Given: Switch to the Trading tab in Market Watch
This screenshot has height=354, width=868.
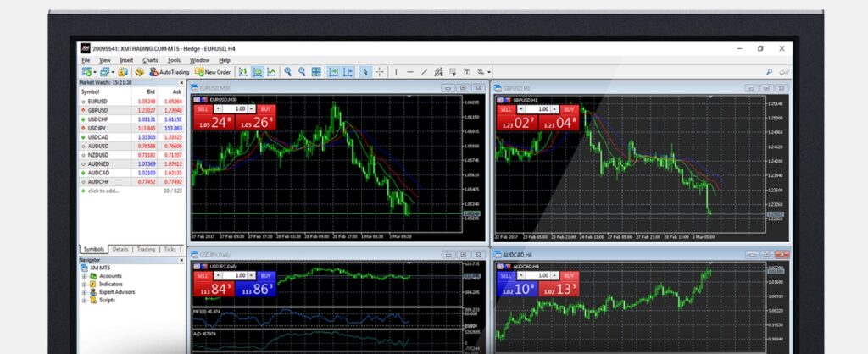Looking at the screenshot, I should 146,249.
